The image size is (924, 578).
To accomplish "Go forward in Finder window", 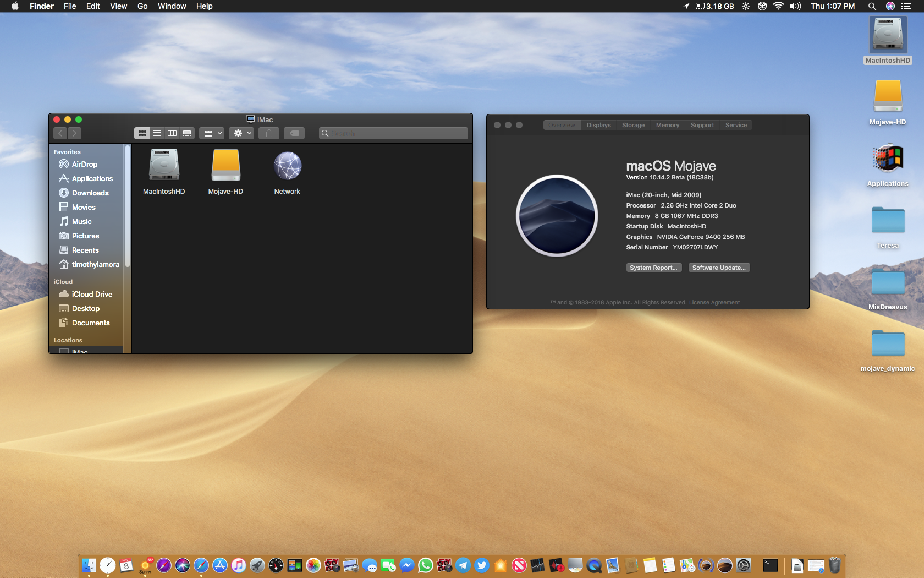I will [75, 133].
